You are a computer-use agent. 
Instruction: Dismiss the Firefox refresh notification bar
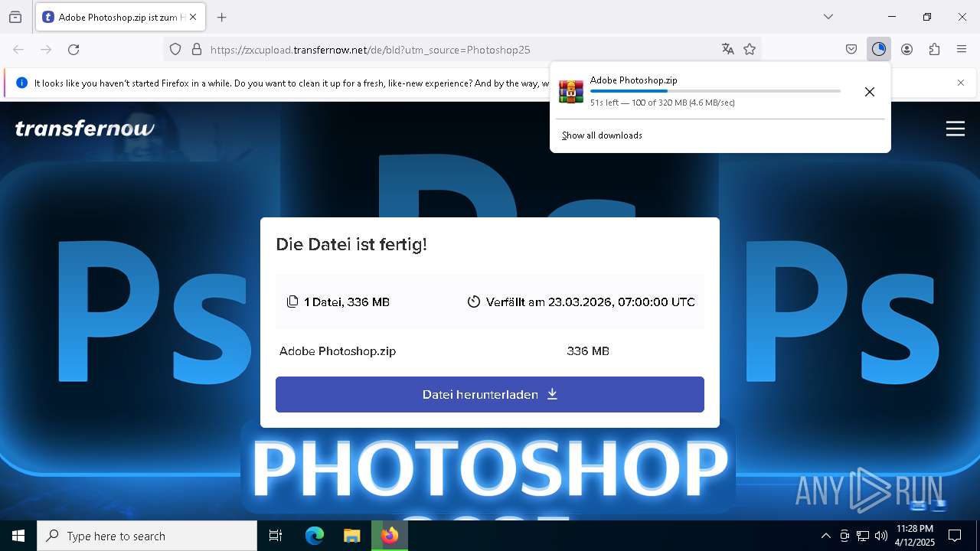[x=961, y=83]
